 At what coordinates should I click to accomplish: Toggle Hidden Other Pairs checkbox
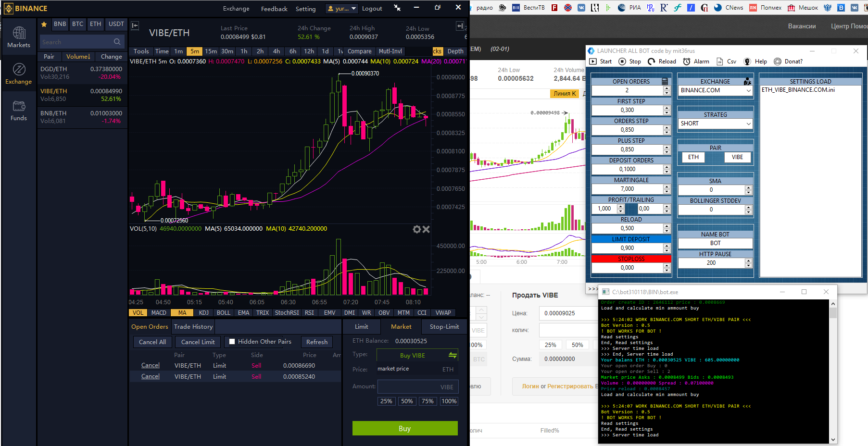click(x=232, y=342)
